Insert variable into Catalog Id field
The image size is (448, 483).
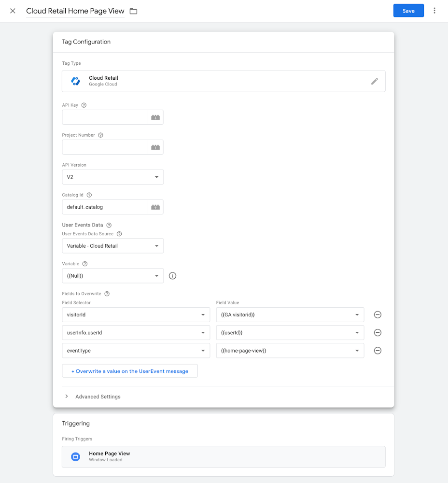(155, 207)
